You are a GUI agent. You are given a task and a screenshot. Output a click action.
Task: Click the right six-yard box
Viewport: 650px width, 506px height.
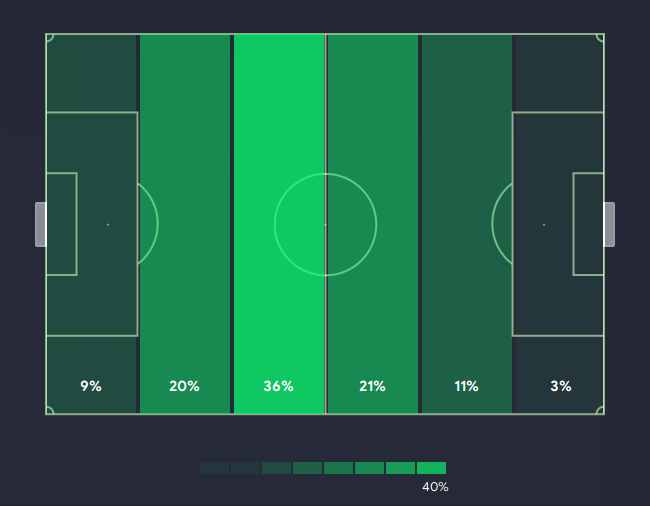(x=588, y=224)
